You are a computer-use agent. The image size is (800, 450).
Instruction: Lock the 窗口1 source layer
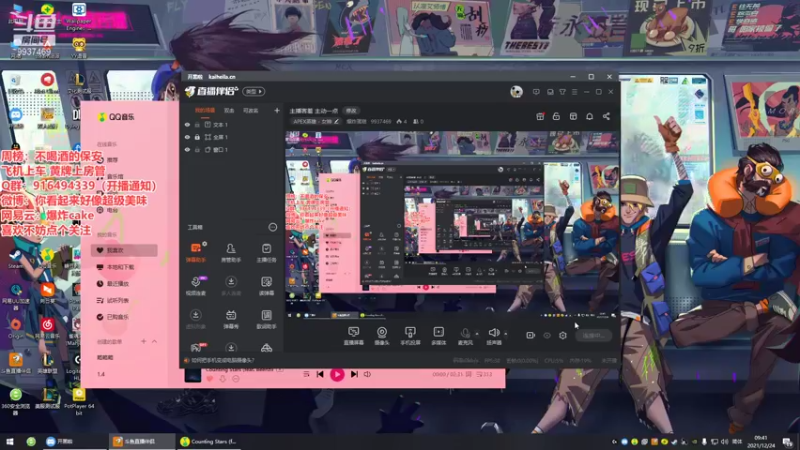(x=197, y=149)
